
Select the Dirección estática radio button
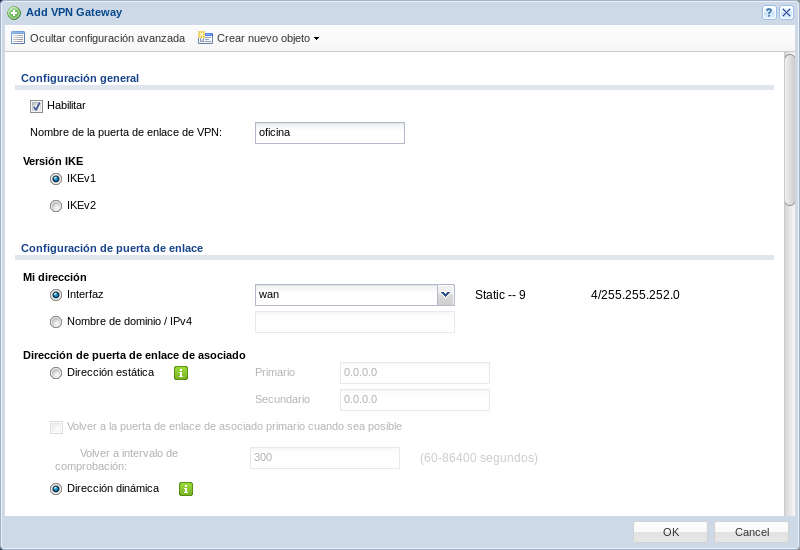(x=56, y=373)
